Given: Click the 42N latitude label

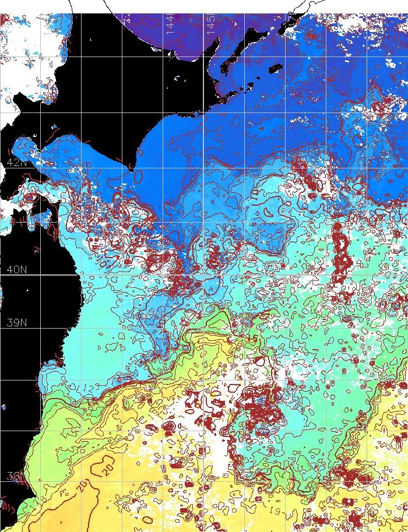Looking at the screenshot, I should [17, 163].
